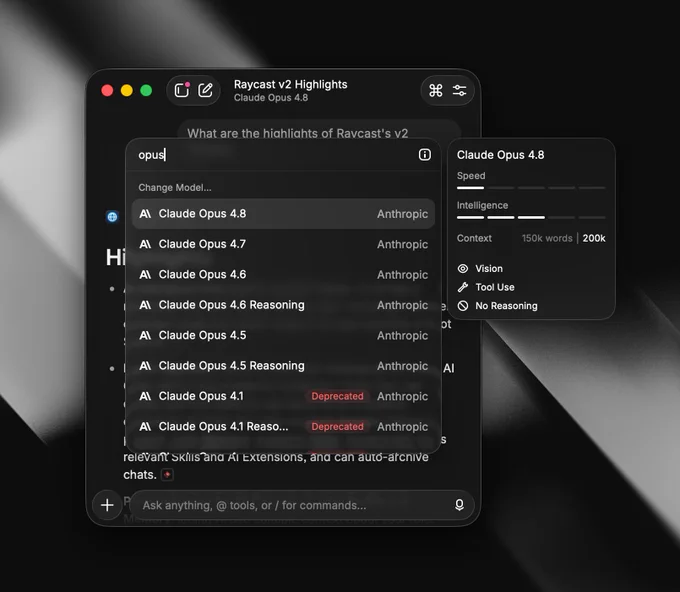Click the user message about Raycast's v2
This screenshot has width=680, height=592.
pyautogui.click(x=319, y=130)
